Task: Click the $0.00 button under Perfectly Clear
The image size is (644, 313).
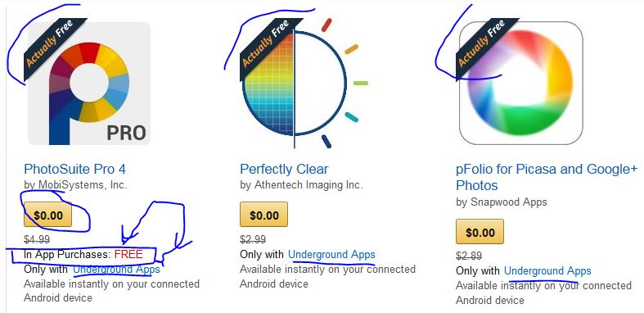Action: (263, 215)
